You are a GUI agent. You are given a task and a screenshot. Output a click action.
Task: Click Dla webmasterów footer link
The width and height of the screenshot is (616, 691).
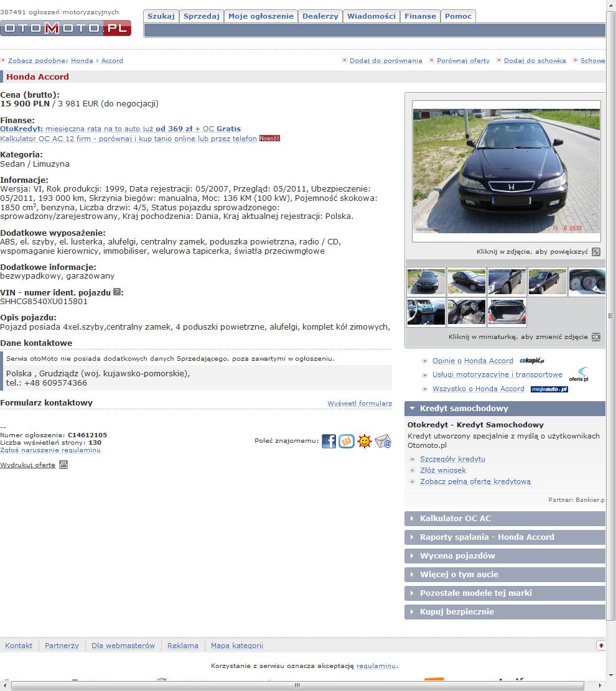[x=123, y=646]
